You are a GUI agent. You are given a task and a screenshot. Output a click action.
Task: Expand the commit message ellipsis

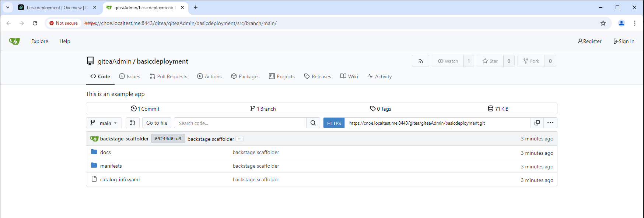coord(240,139)
